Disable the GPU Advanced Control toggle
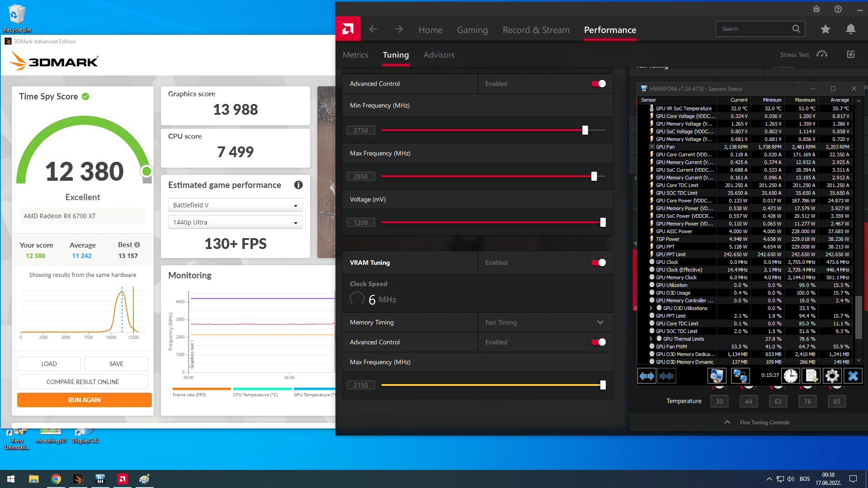The image size is (868, 488). [x=599, y=84]
